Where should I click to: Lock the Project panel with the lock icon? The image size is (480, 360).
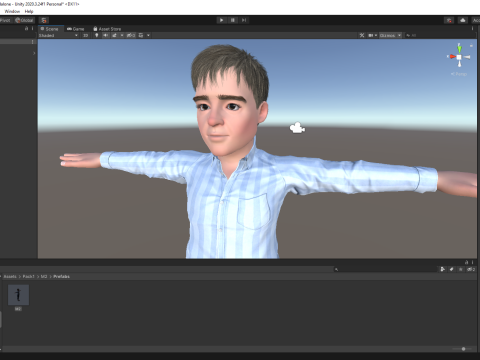coord(466,262)
